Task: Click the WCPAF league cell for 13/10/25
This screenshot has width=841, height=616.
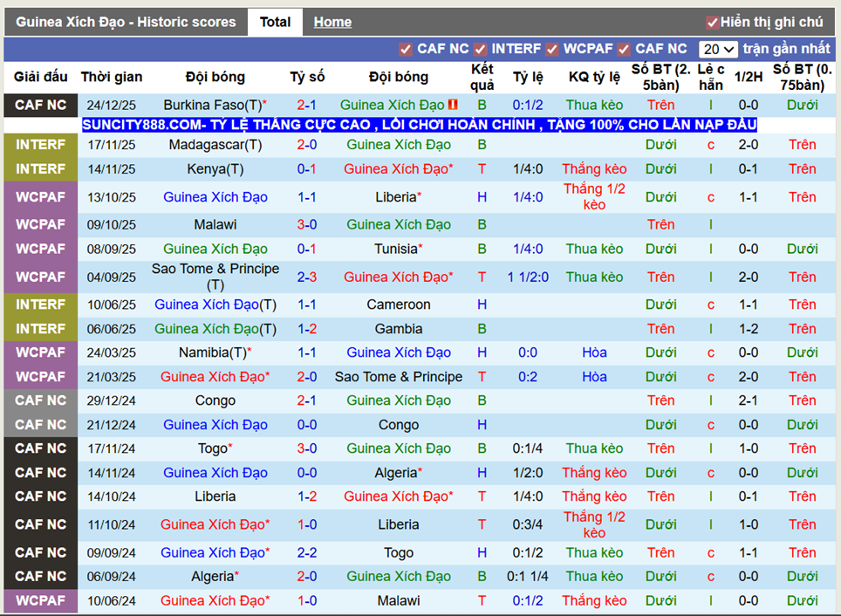Action: click(41, 197)
